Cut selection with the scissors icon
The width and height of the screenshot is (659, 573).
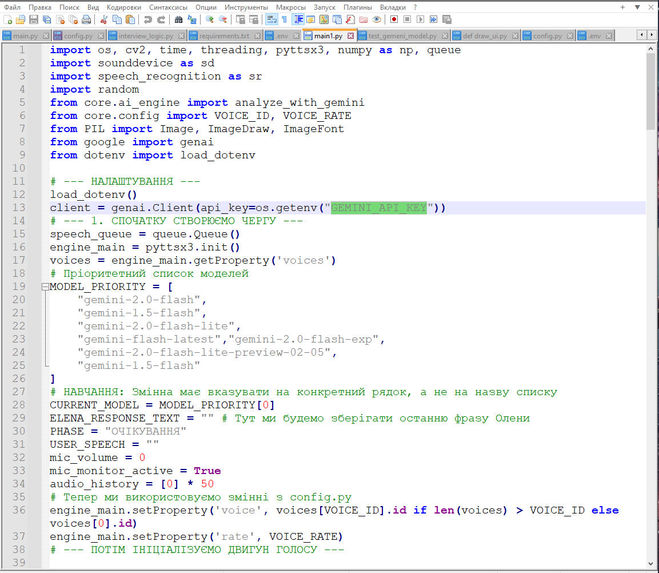(104, 20)
